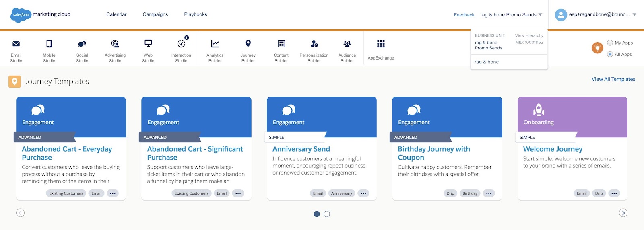Open Personalization Builder

(314, 51)
